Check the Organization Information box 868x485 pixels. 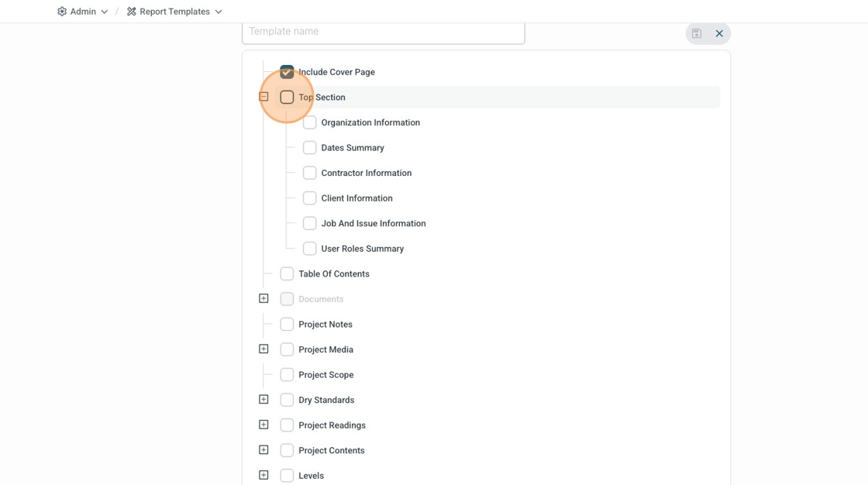pyautogui.click(x=309, y=122)
